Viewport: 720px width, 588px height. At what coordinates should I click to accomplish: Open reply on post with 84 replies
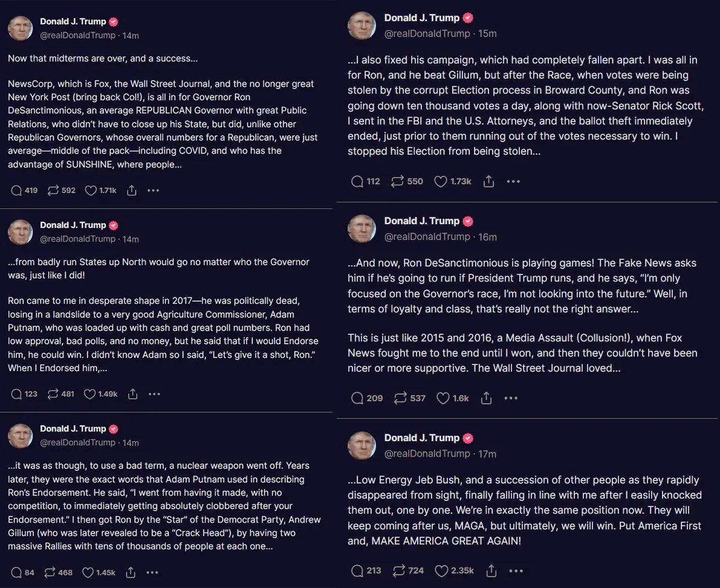tap(16, 572)
